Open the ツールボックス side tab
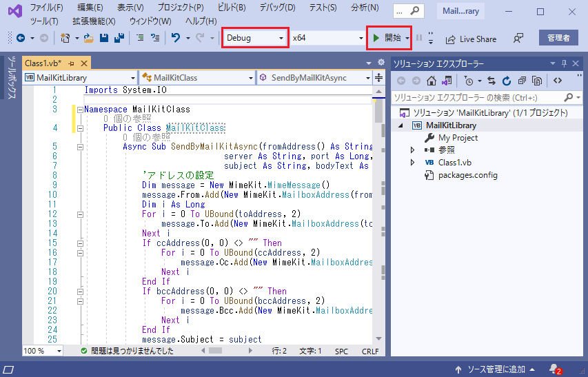The image size is (588, 377). [11, 77]
